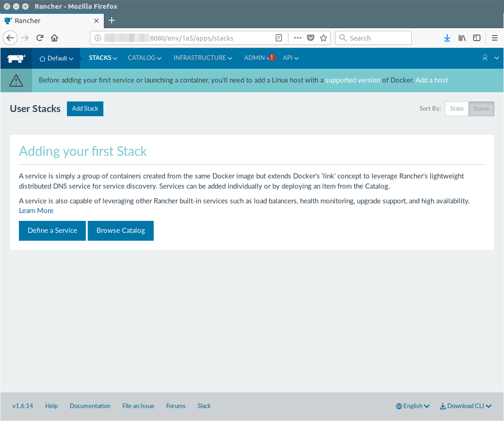Bookmark this page with star icon
The width and height of the screenshot is (504, 421).
pos(324,38)
